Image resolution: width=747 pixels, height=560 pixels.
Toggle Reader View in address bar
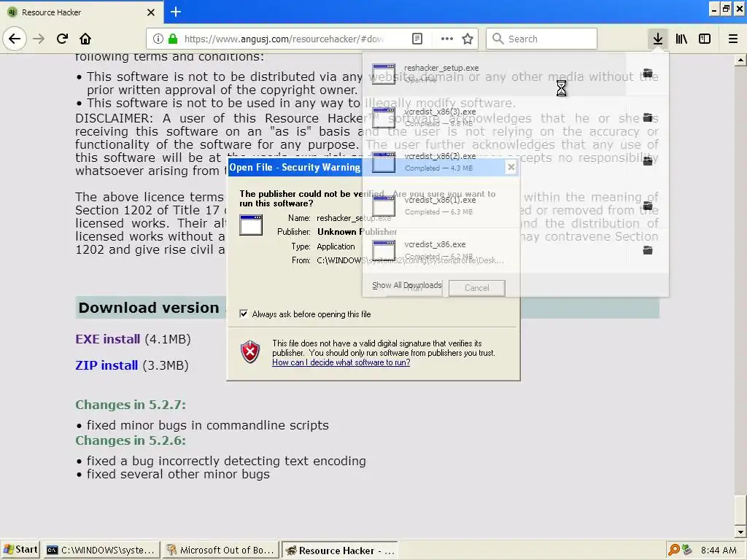click(x=417, y=39)
